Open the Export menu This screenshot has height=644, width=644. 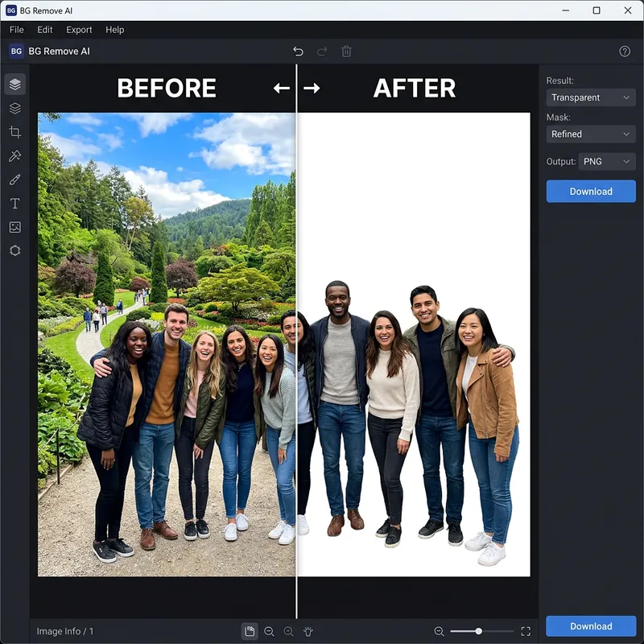coord(78,30)
